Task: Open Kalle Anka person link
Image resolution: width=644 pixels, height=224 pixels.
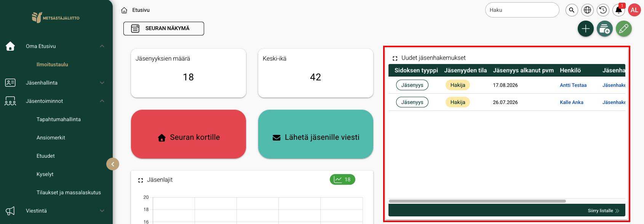Action: coord(572,102)
